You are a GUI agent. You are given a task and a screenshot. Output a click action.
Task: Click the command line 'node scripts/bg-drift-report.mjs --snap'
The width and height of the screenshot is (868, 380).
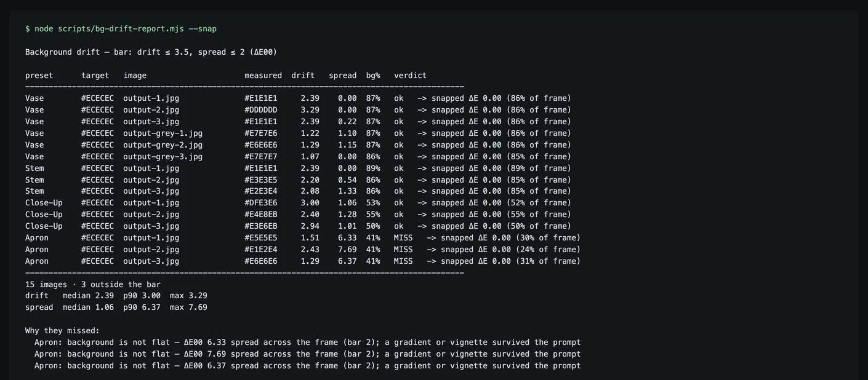click(x=126, y=29)
